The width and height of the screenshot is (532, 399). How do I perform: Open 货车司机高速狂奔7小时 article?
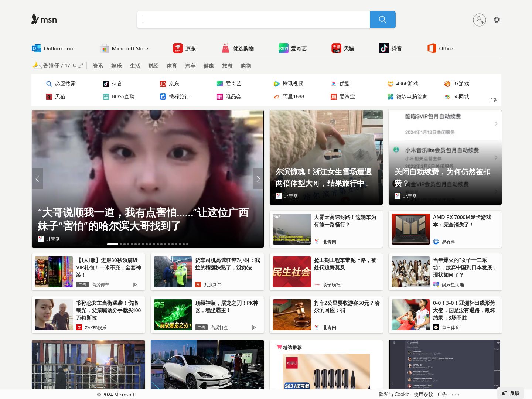(207, 272)
